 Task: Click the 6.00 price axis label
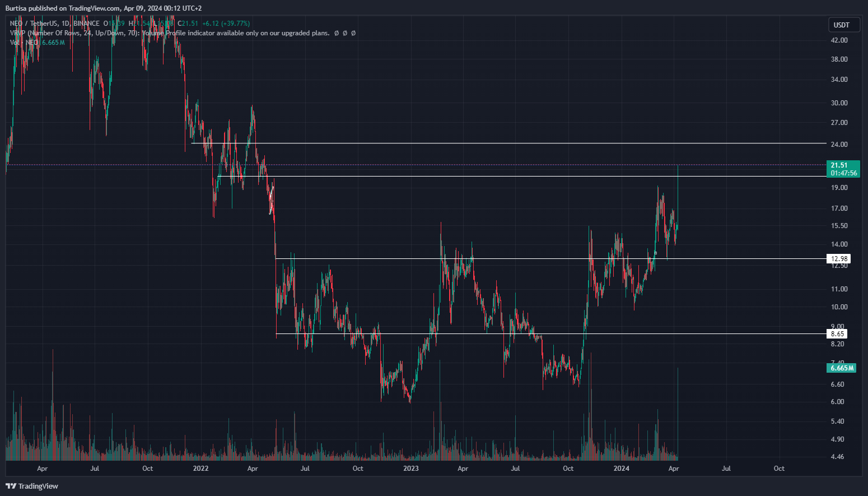(837, 402)
